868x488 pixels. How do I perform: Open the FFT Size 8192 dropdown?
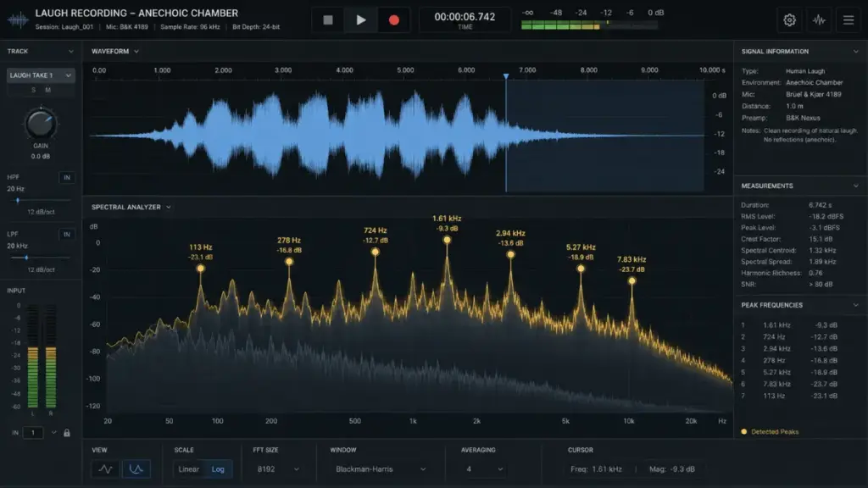tap(278, 469)
